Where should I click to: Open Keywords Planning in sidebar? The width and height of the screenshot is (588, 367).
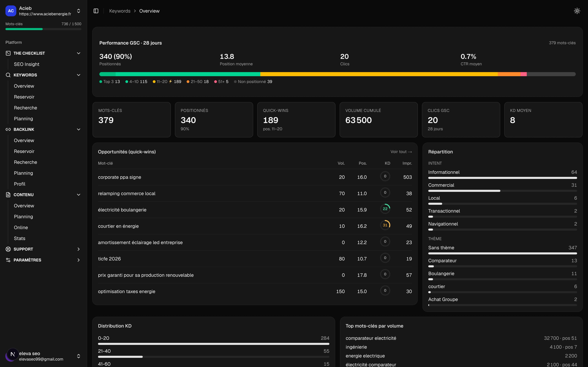(23, 119)
